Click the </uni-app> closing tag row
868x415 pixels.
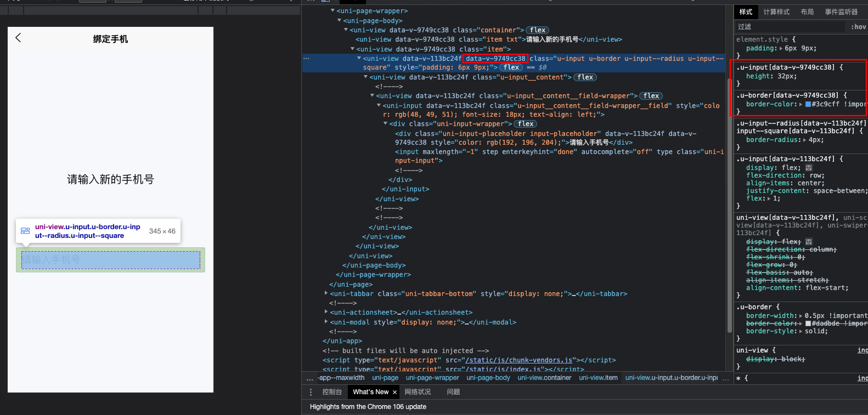pos(342,341)
